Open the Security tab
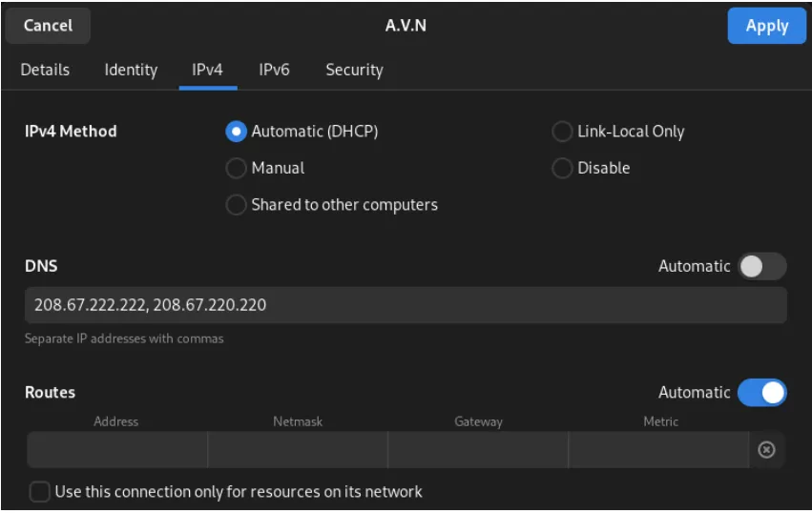Image resolution: width=812 pixels, height=513 pixels. 354,70
